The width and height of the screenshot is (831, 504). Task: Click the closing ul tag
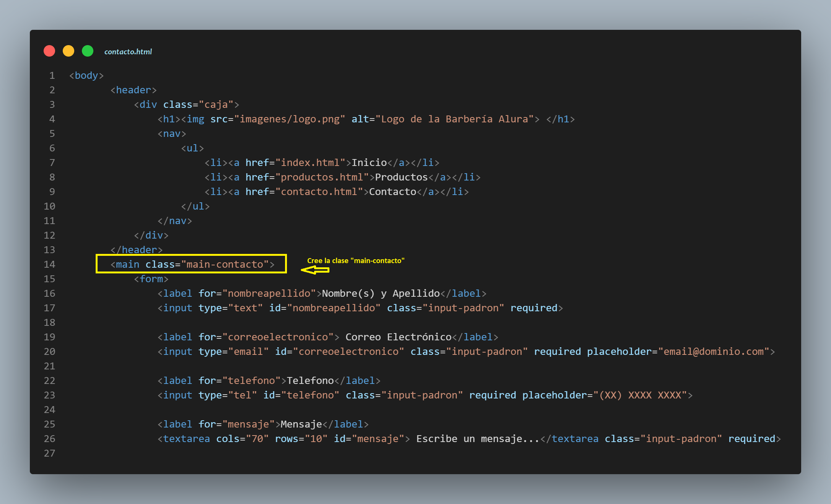click(195, 206)
